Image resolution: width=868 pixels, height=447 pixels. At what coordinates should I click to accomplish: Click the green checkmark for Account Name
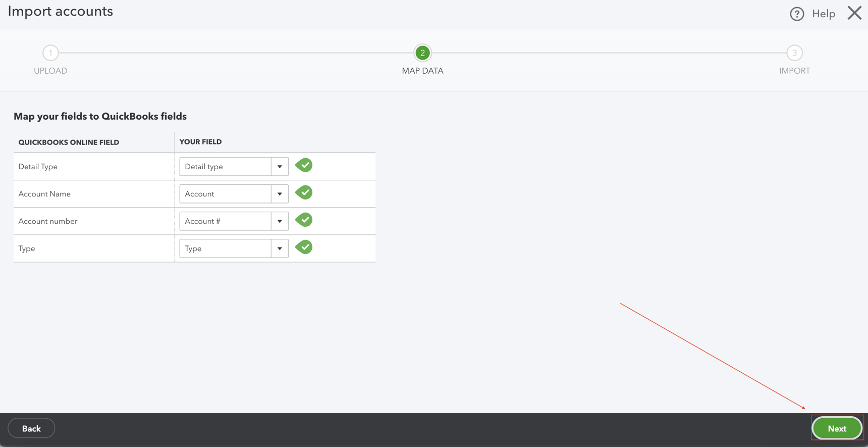pos(304,192)
